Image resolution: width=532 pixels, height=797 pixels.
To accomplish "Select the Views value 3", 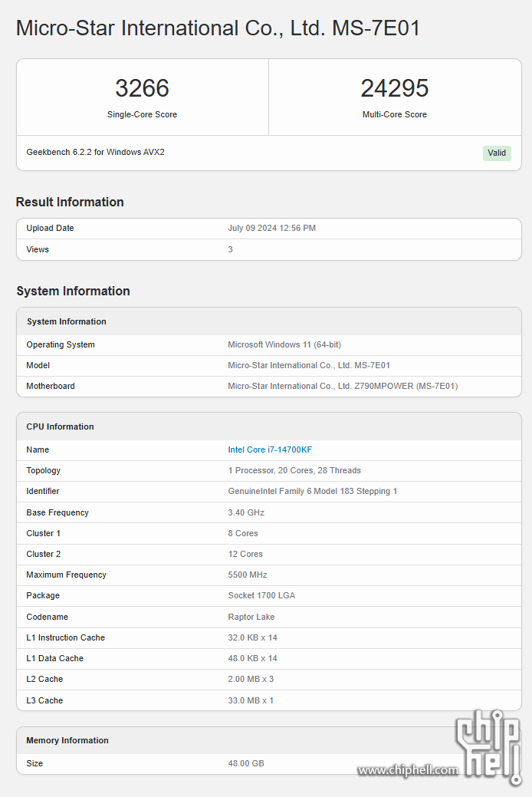I will point(230,249).
